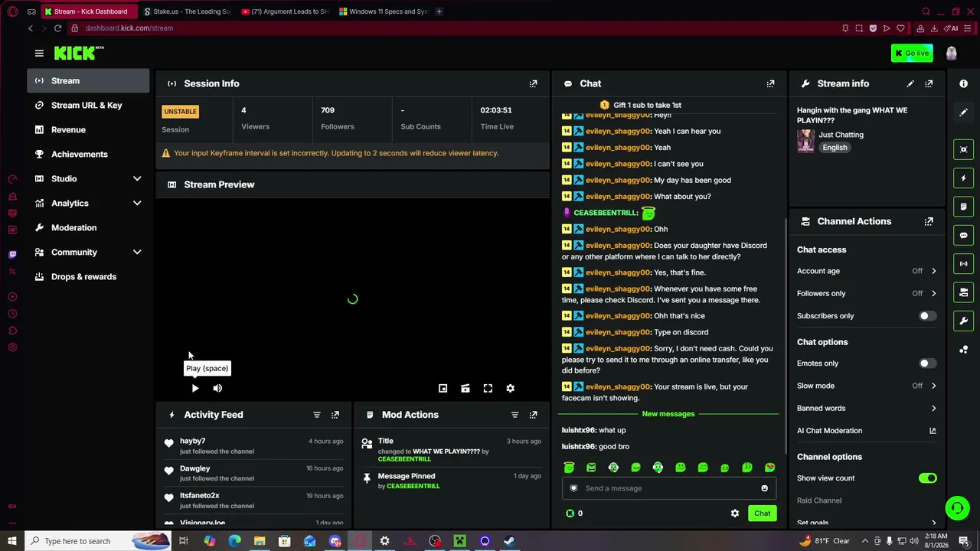Go to the Revenue page
This screenshot has width=980, height=551.
point(88,129)
